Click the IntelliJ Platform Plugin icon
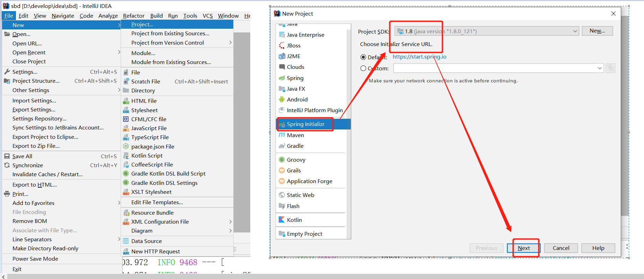644x279 pixels. [282, 110]
